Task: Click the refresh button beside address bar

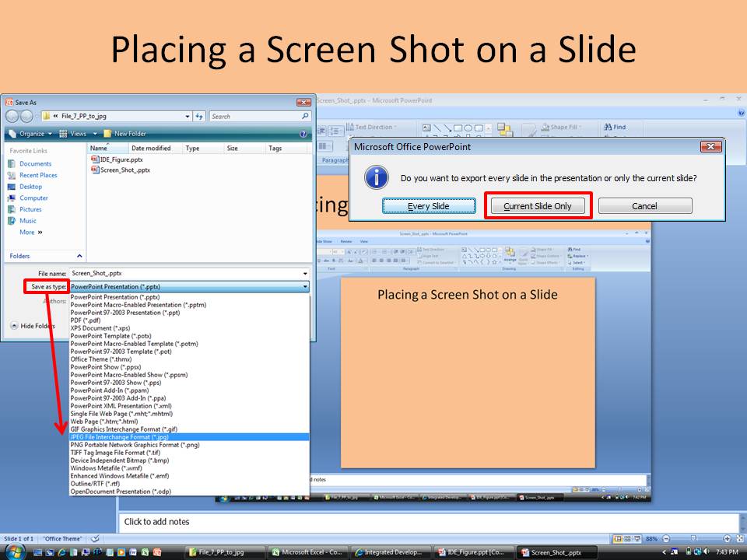Action: 199,116
